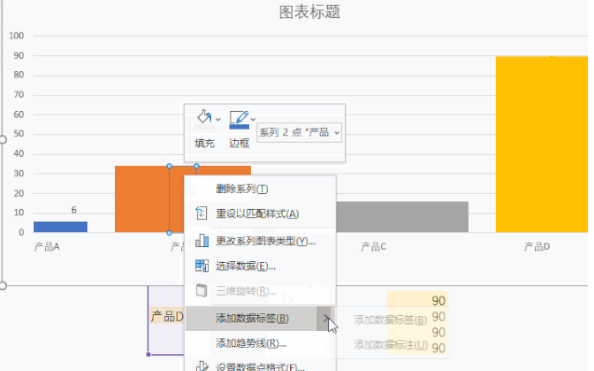
Task: Select the gray 产品C bar
Action: 402,217
